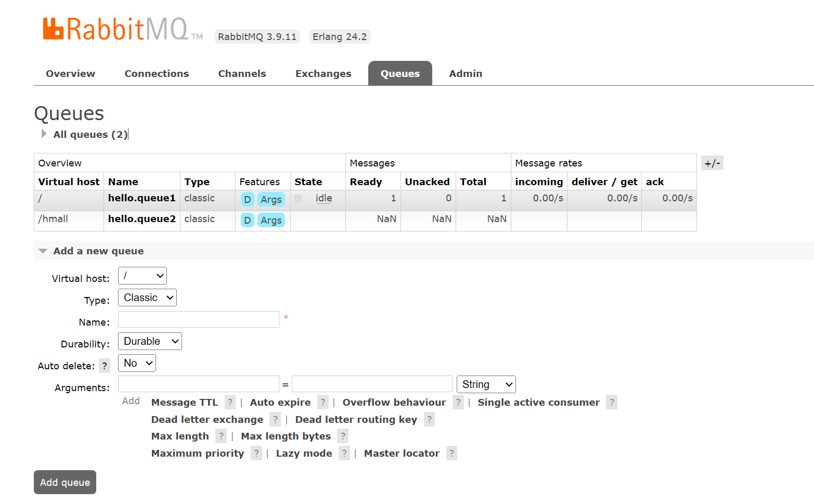
Task: Open the hello.queue1 queue link
Action: tap(141, 198)
